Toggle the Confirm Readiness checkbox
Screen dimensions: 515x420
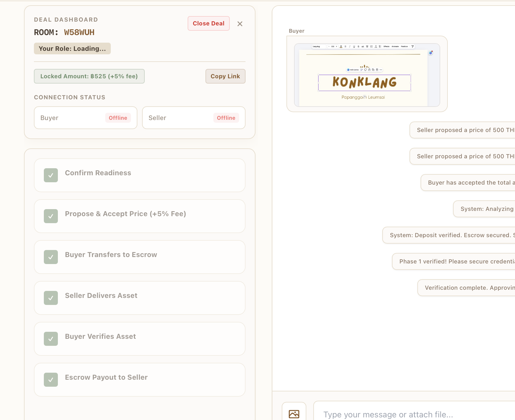(51, 175)
